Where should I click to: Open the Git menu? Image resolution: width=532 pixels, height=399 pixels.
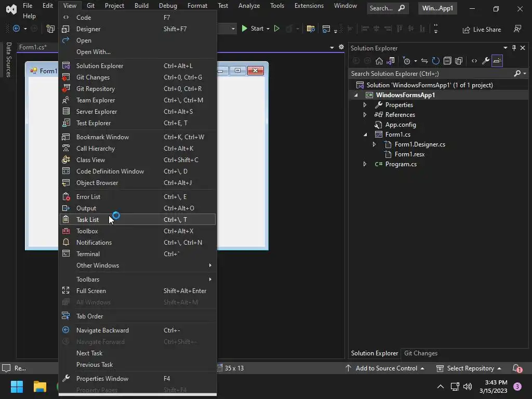coord(90,6)
